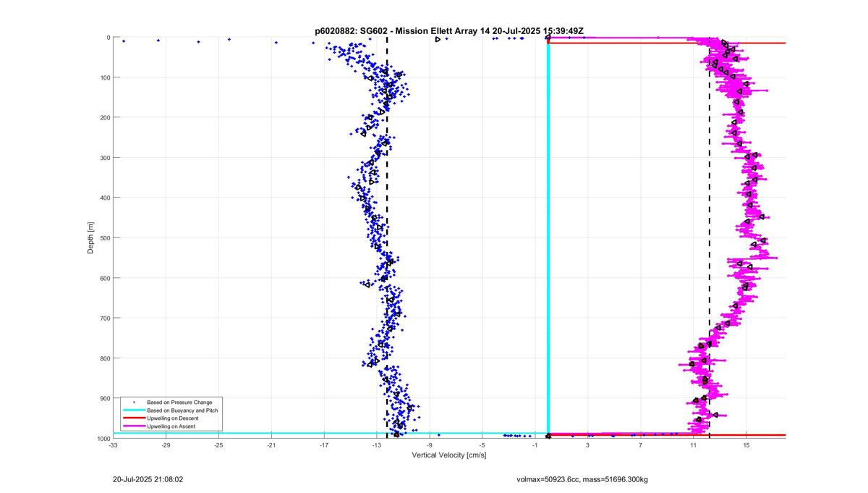
Task: Click the depth tick label "700"
Action: (x=106, y=318)
